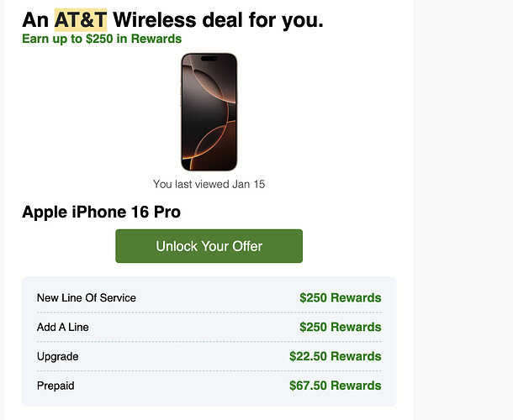513x420 pixels.
Task: Select the Upgrade row label
Action: [x=57, y=357]
